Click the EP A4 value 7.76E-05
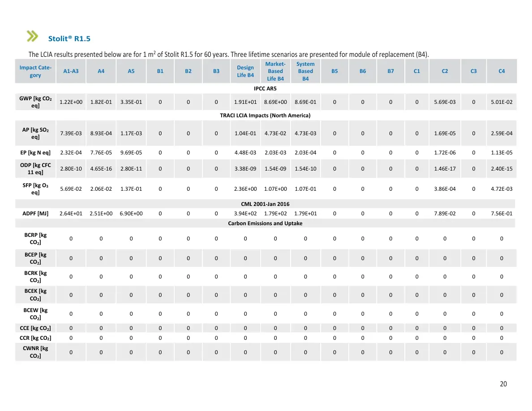 [101, 153]
